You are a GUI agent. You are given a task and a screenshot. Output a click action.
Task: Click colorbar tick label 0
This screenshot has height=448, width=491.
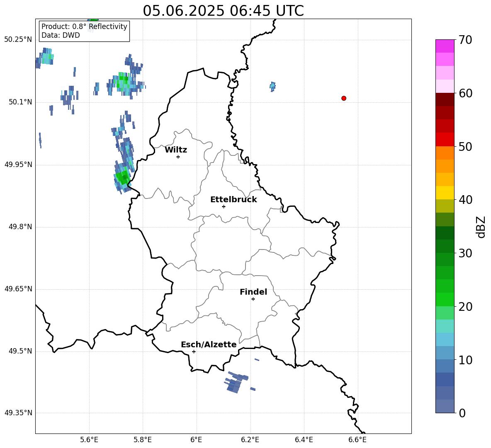click(462, 413)
